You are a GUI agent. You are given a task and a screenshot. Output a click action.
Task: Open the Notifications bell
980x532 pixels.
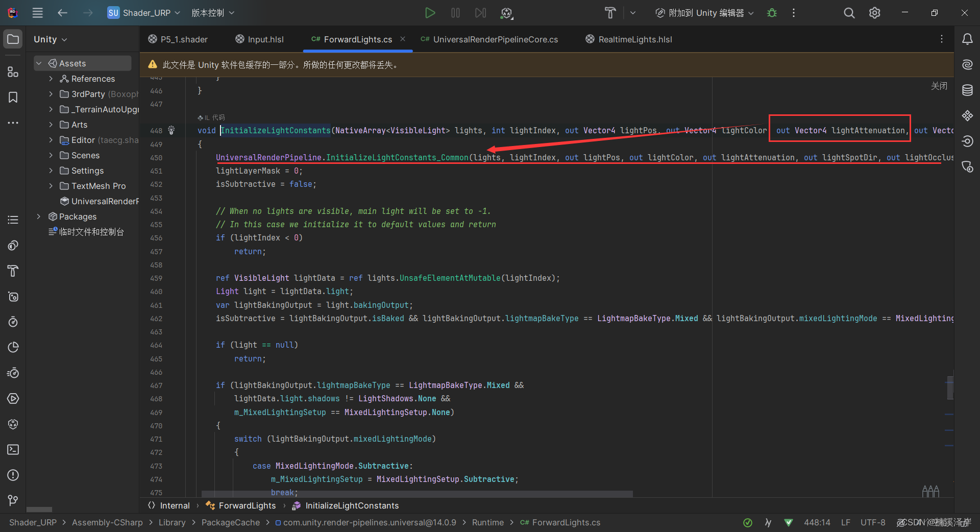click(x=967, y=39)
